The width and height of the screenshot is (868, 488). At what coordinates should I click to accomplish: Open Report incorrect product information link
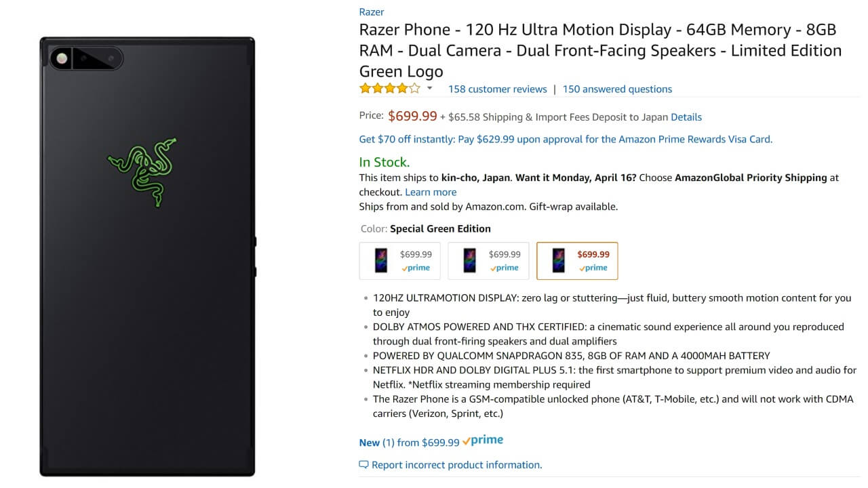click(x=456, y=465)
